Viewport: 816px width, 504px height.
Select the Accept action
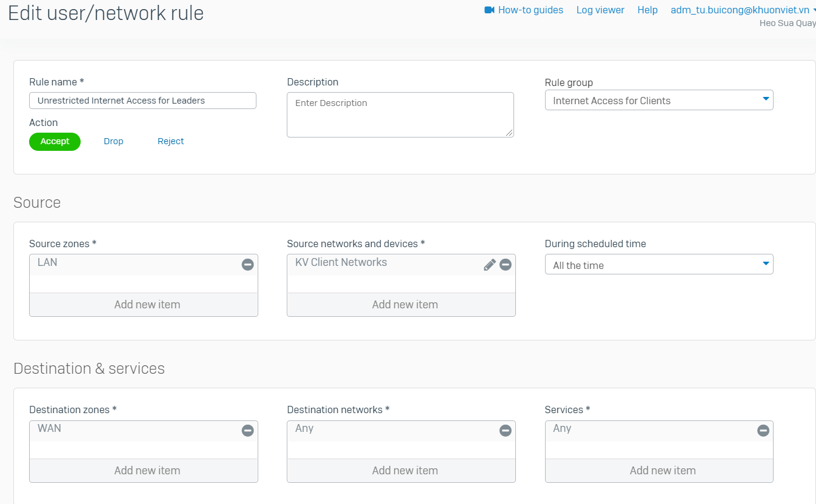click(55, 141)
